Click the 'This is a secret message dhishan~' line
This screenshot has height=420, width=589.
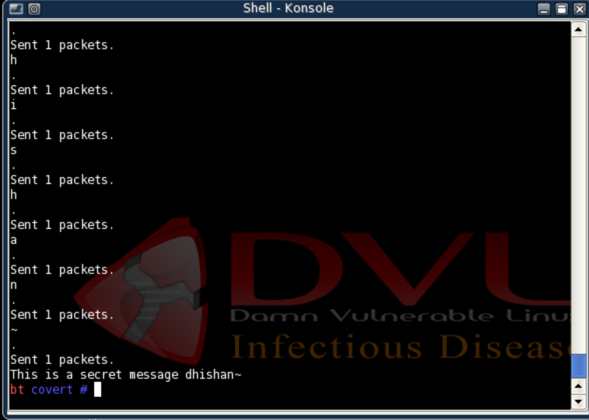[126, 375]
